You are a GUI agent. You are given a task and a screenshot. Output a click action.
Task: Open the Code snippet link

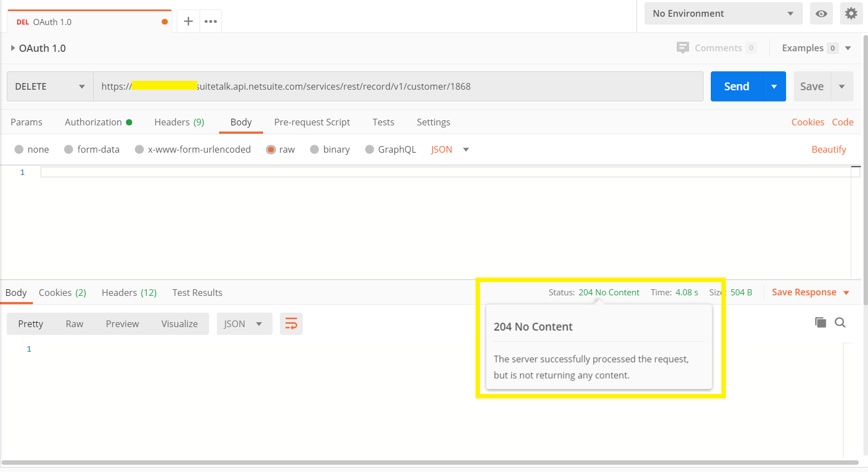842,122
